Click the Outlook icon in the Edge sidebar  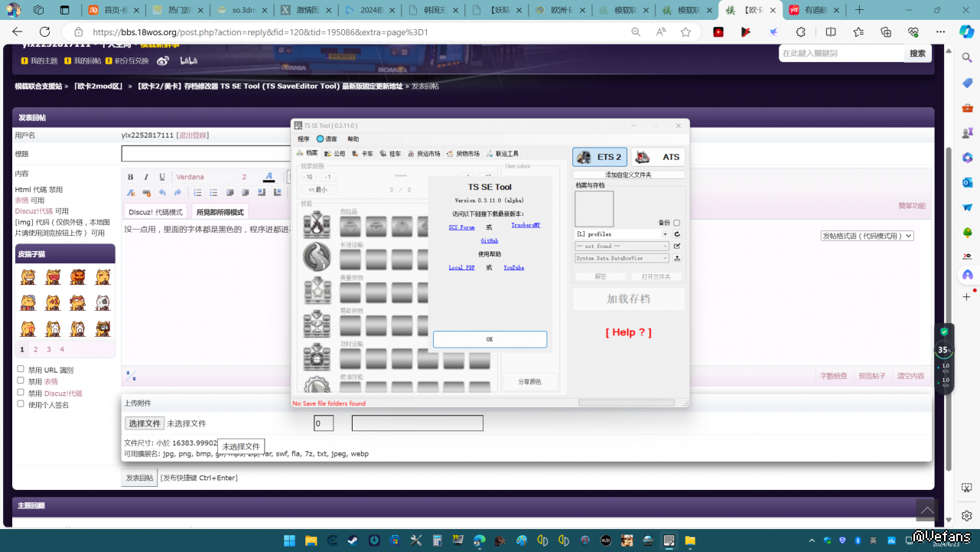coord(967,182)
